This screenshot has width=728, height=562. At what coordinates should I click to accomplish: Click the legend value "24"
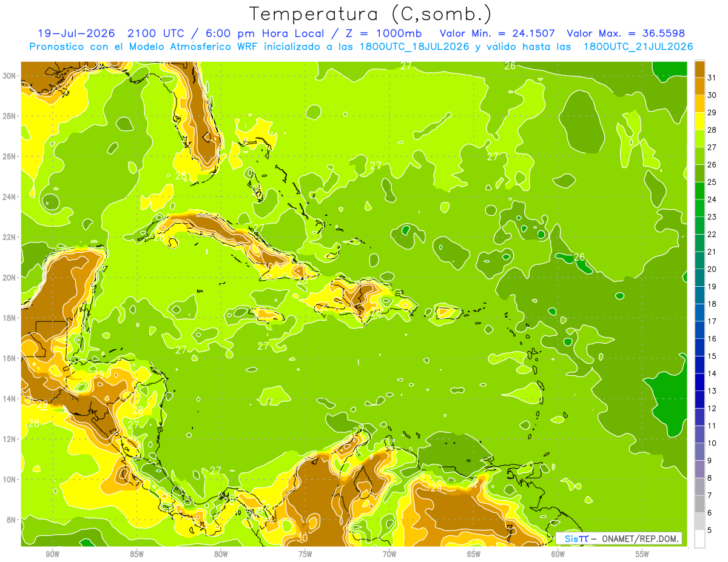tap(712, 199)
